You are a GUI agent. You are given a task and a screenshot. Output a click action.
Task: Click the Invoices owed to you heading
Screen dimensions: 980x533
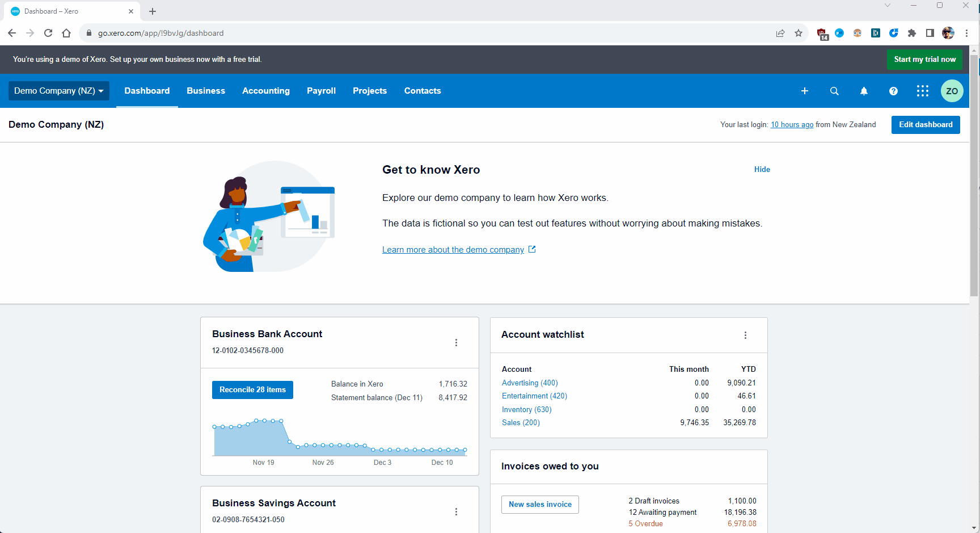click(x=550, y=467)
